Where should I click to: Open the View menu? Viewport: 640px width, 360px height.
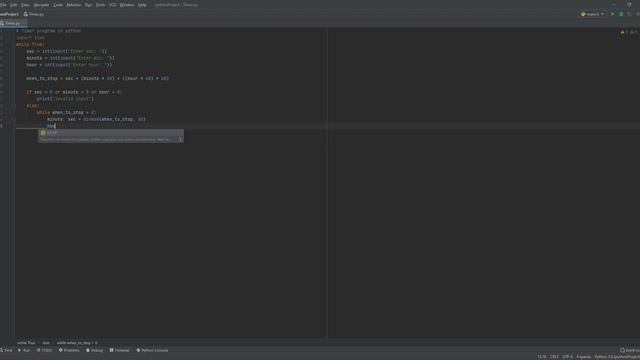coord(25,5)
